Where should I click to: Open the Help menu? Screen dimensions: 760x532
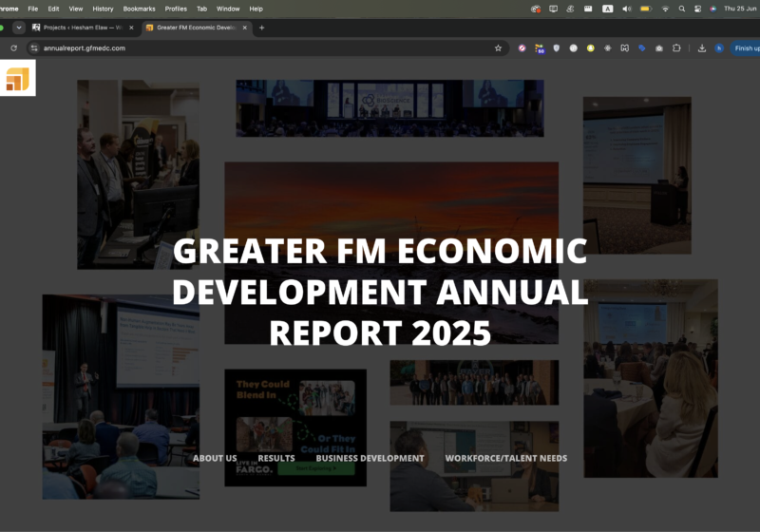pos(256,9)
